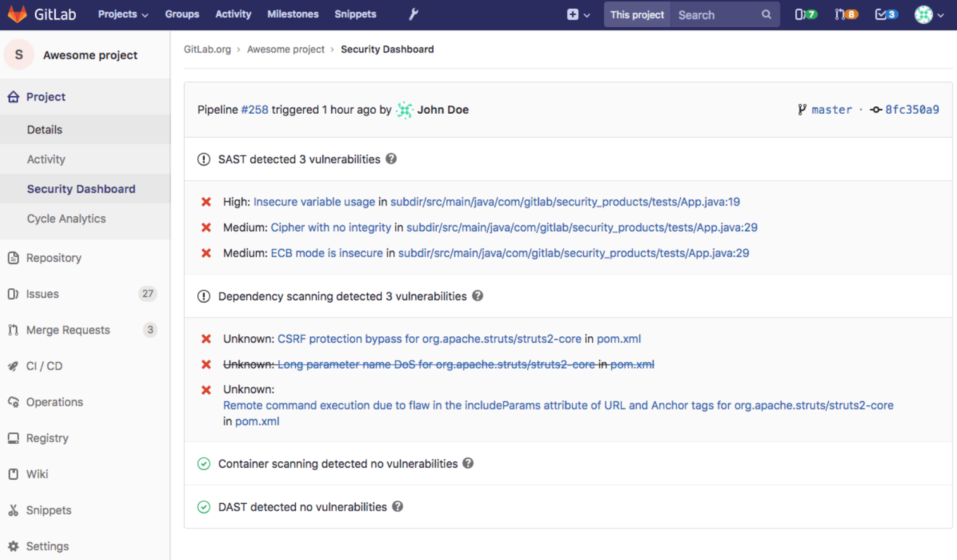957x560 pixels.
Task: Open project Settings via gear icon
Action: coord(13,546)
